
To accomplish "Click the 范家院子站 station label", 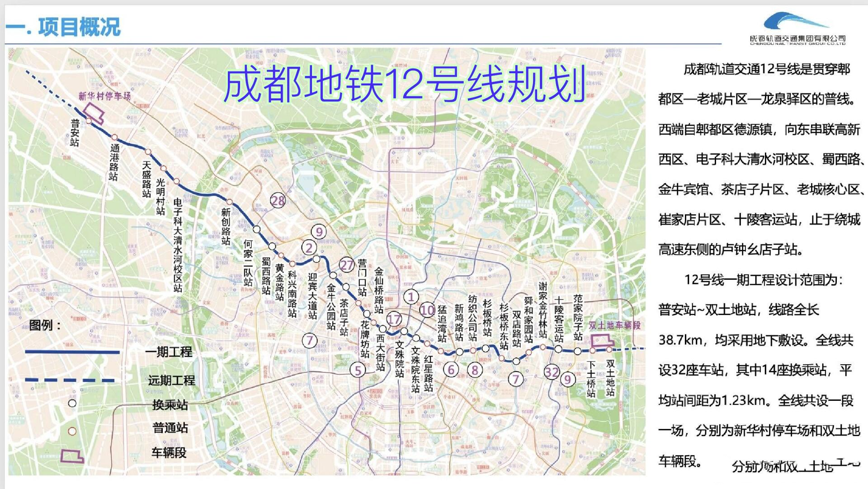I will coord(578,317).
